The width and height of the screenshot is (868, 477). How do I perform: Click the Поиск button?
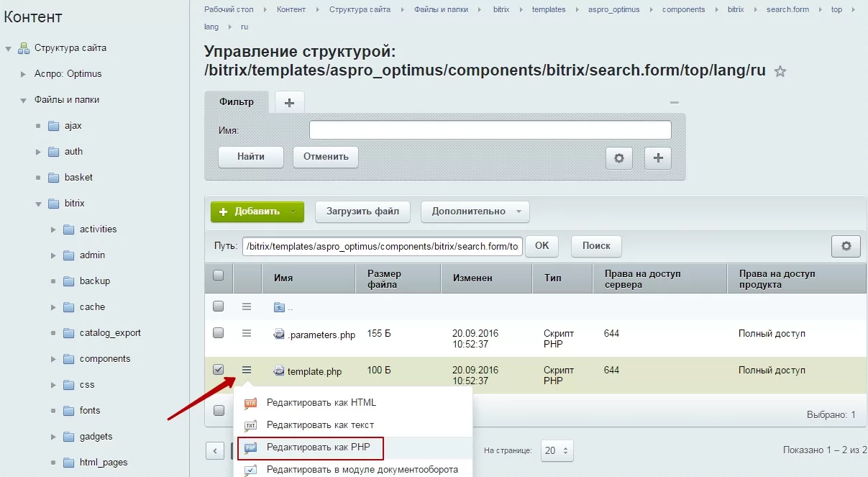pos(596,246)
